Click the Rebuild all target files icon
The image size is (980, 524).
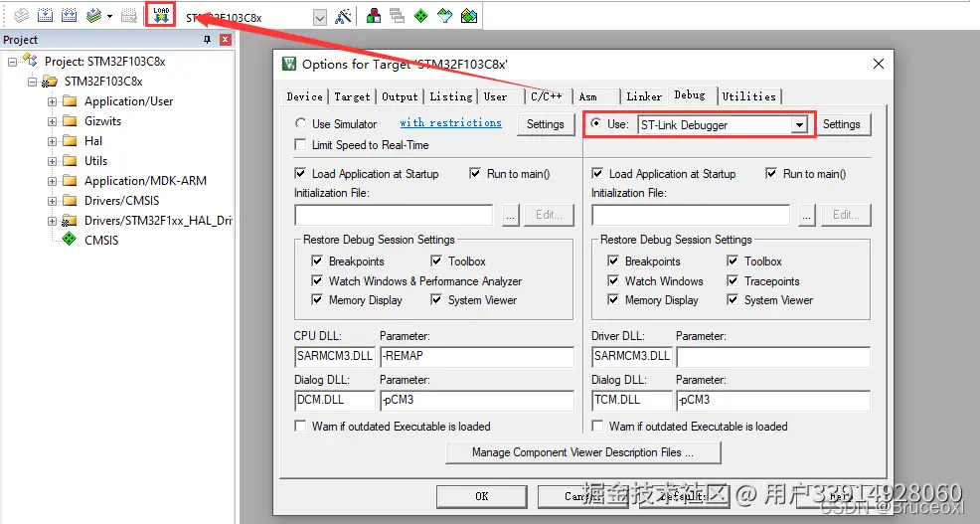coord(69,16)
